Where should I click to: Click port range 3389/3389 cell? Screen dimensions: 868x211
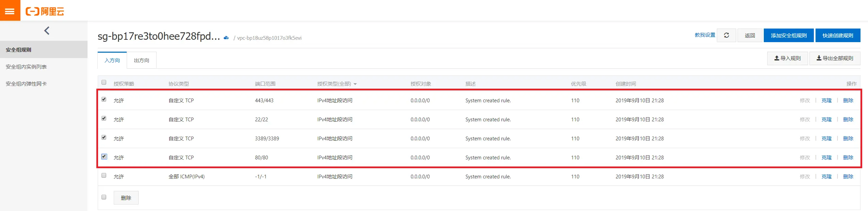(267, 138)
